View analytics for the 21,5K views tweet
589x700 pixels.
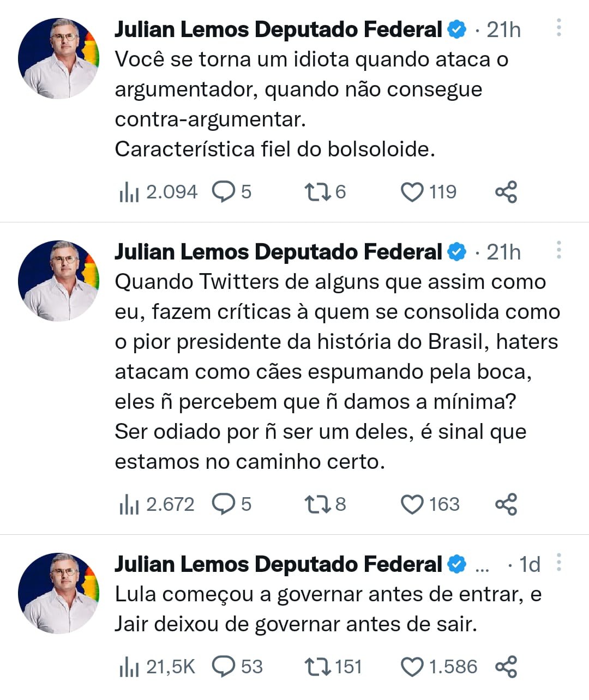(x=129, y=667)
